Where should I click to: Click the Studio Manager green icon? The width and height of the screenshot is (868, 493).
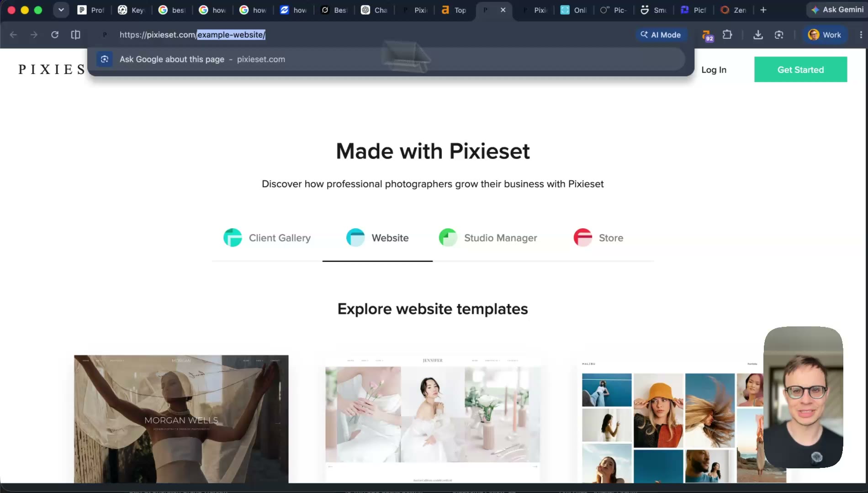pos(448,237)
